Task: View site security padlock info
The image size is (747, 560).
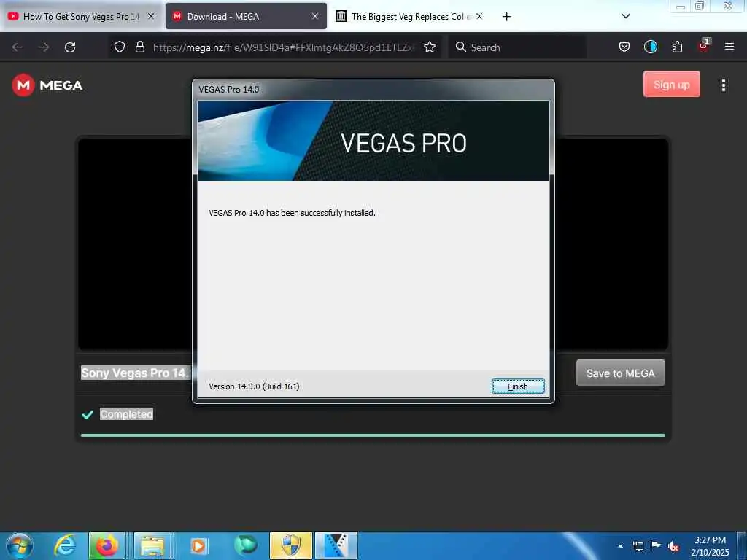Action: click(139, 47)
